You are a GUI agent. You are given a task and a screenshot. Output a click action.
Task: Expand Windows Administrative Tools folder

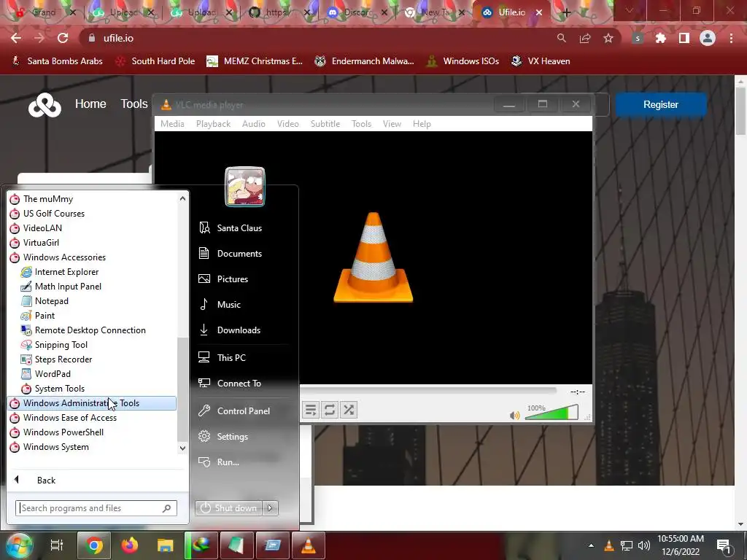click(93, 403)
